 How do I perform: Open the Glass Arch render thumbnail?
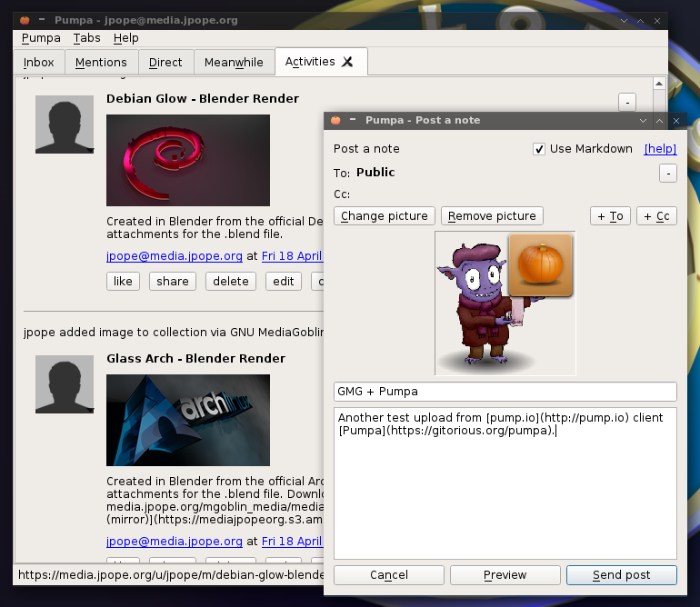(188, 420)
